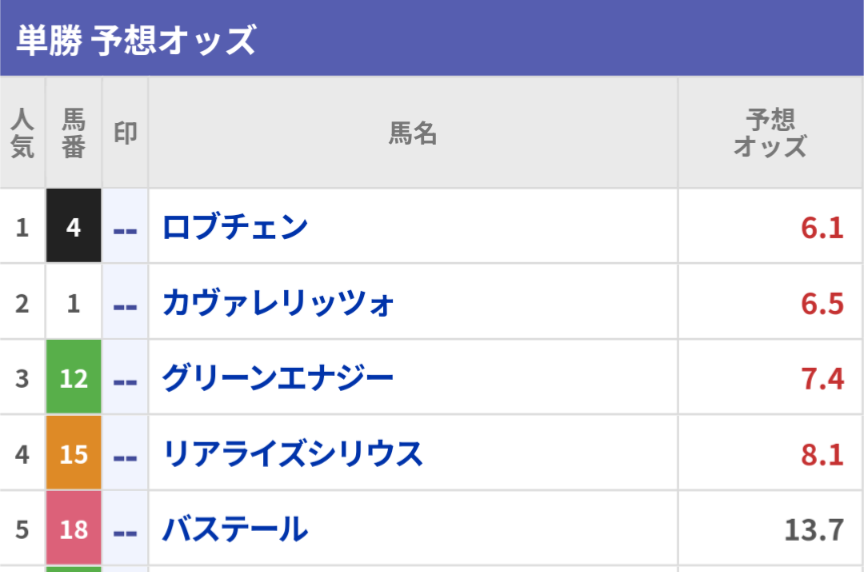864x572 pixels.
Task: Click the green number 12 badge
Action: (x=73, y=379)
